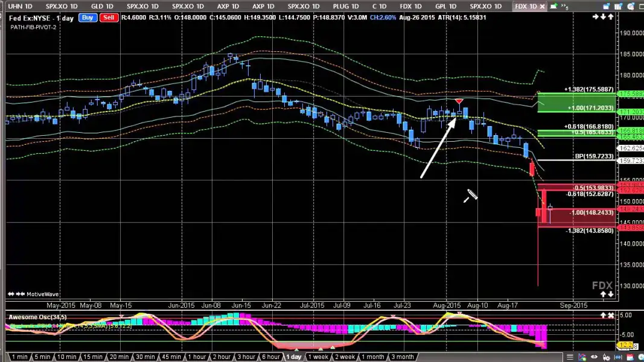Move the Awesome Osc panel up
This screenshot has height=362, width=644.
602,316
